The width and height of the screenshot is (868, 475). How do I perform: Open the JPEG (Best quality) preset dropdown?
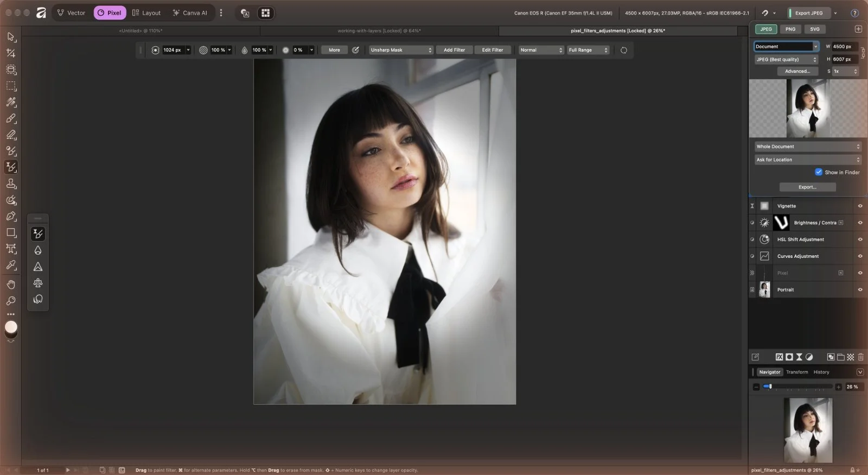pyautogui.click(x=786, y=59)
